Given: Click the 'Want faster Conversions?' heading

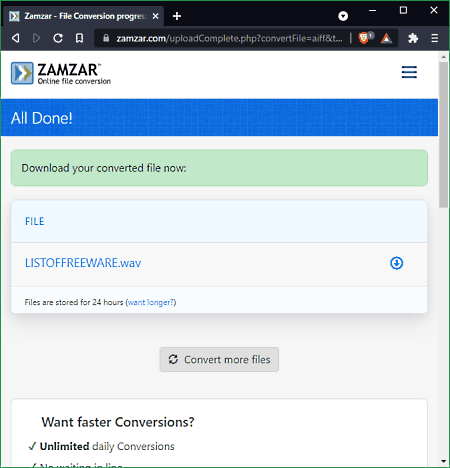Looking at the screenshot, I should pyautogui.click(x=118, y=422).
